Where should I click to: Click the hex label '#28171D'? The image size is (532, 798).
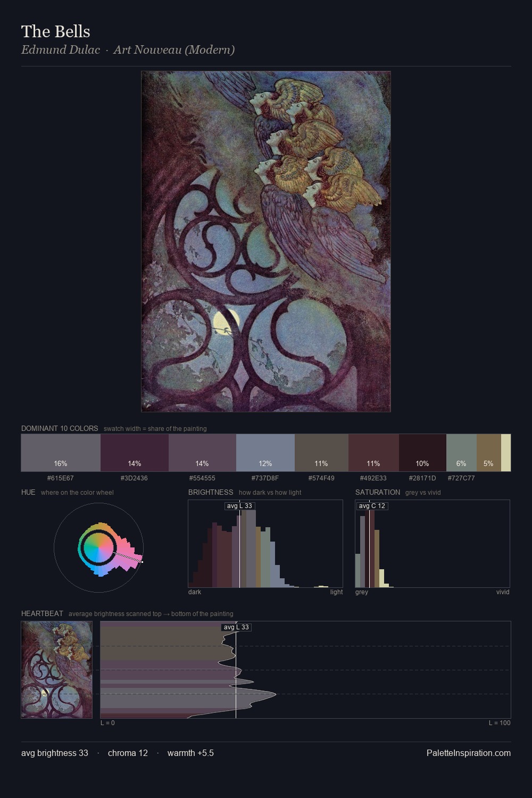[422, 478]
